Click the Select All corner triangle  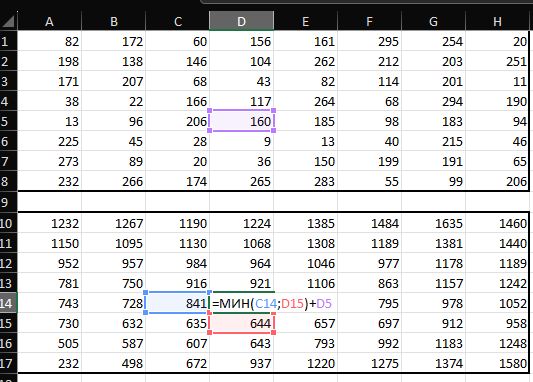point(8,21)
